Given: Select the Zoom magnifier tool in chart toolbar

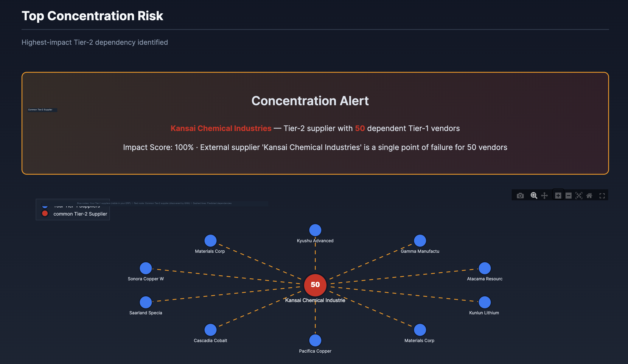Looking at the screenshot, I should [533, 196].
